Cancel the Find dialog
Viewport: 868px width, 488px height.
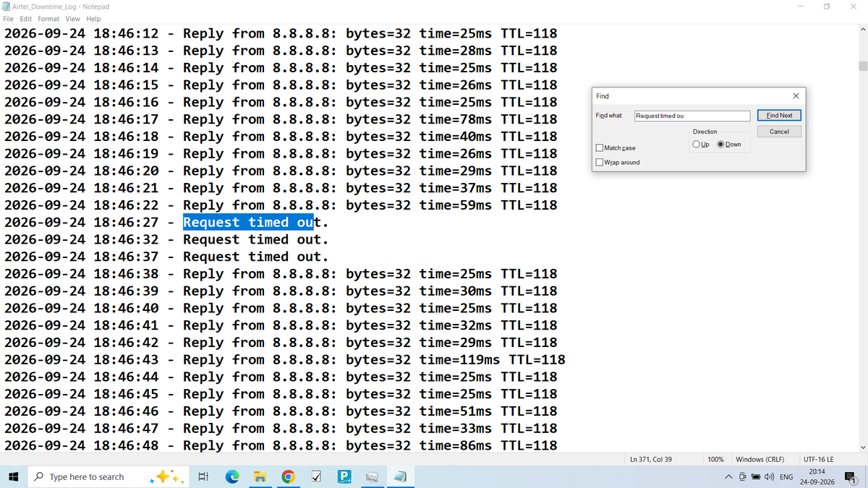click(779, 132)
